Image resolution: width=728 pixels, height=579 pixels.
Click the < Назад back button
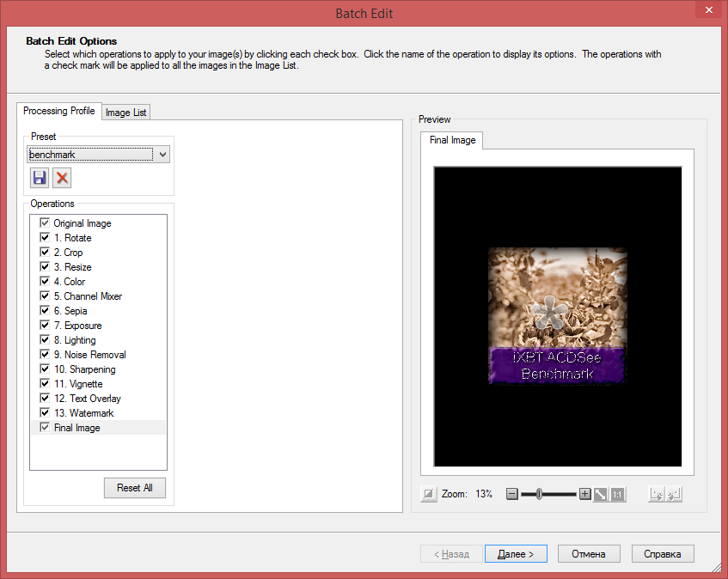pos(452,554)
